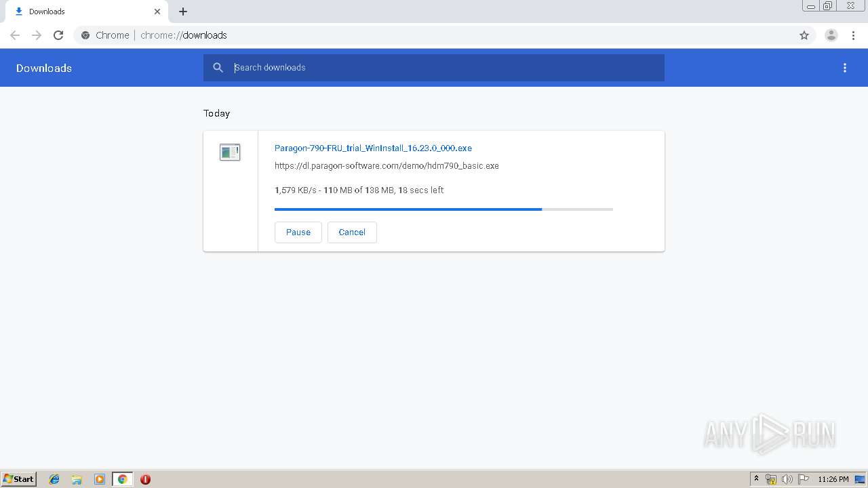The image size is (868, 488).
Task: Open the volume speaker tray icon
Action: coord(787,479)
